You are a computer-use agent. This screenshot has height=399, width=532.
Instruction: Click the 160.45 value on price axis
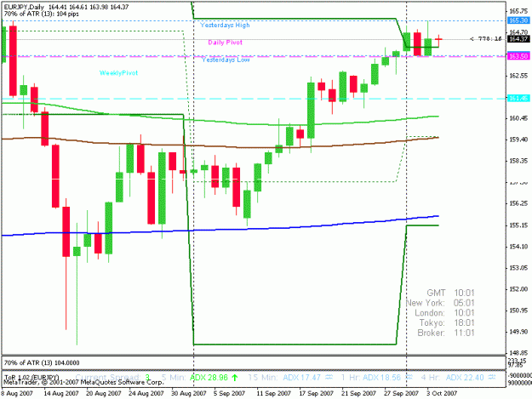tap(518, 118)
